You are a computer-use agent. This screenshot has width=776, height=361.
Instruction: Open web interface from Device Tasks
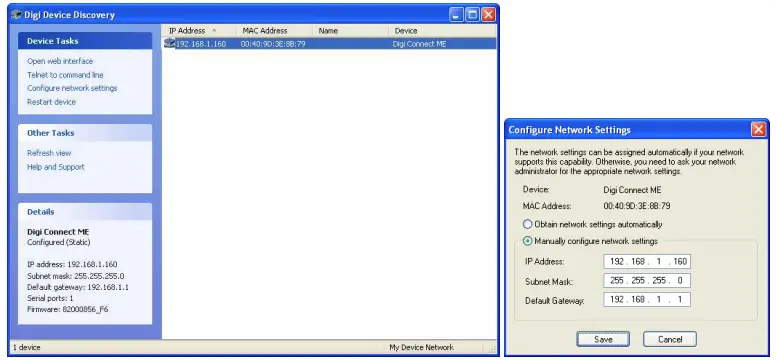(60, 61)
